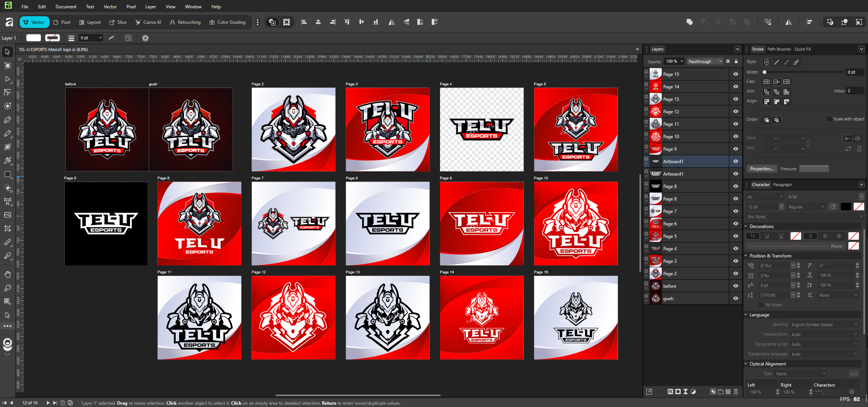The image size is (868, 407).
Task: Collapse the Position & Transform section
Action: pyautogui.click(x=746, y=256)
